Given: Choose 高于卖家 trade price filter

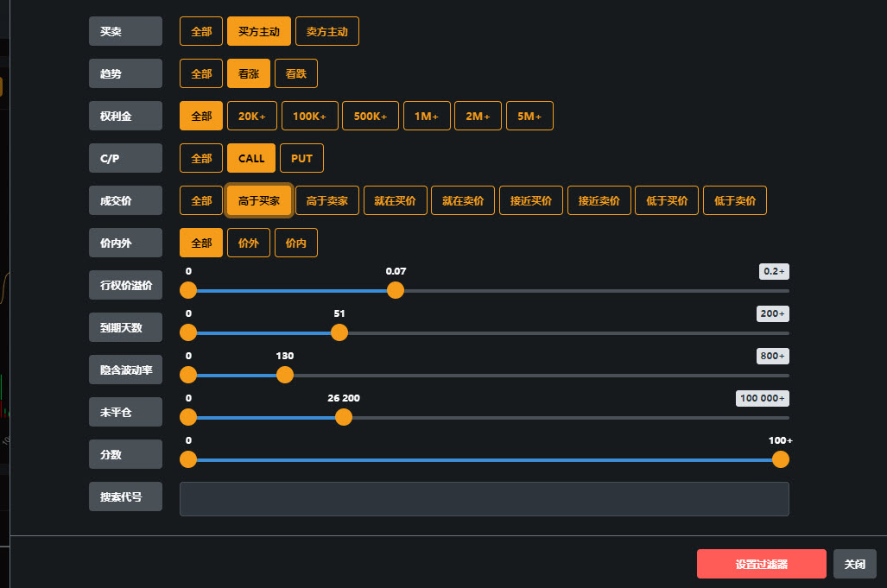Looking at the screenshot, I should [x=327, y=200].
